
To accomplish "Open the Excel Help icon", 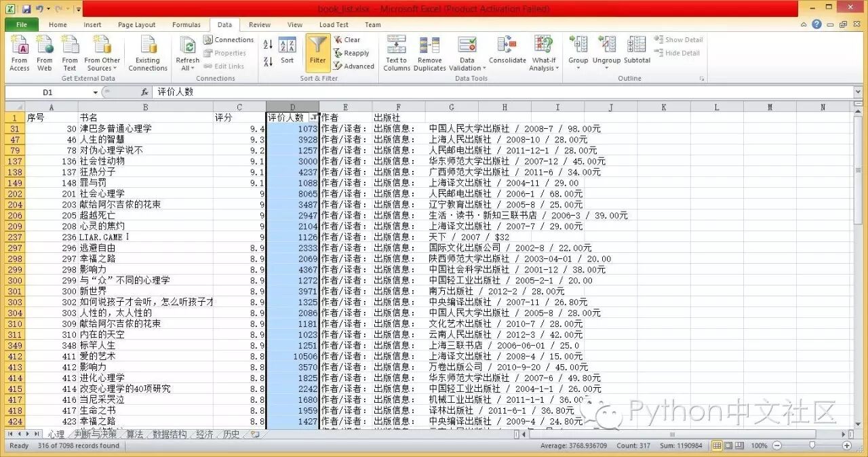I will pyautogui.click(x=816, y=24).
